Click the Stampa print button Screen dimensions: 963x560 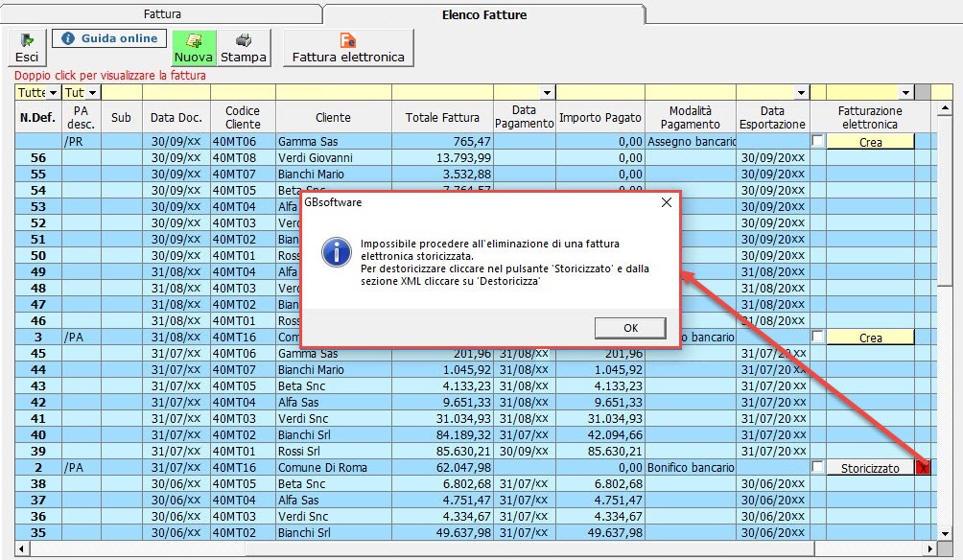(244, 47)
